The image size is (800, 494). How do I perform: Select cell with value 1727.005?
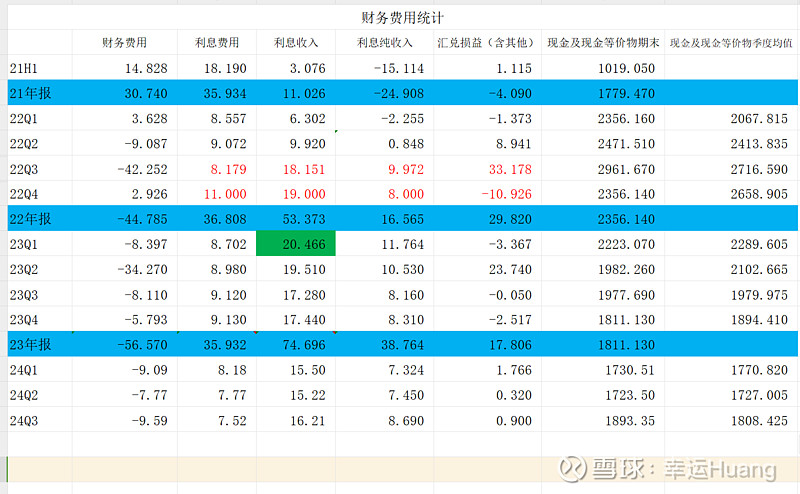coord(759,395)
